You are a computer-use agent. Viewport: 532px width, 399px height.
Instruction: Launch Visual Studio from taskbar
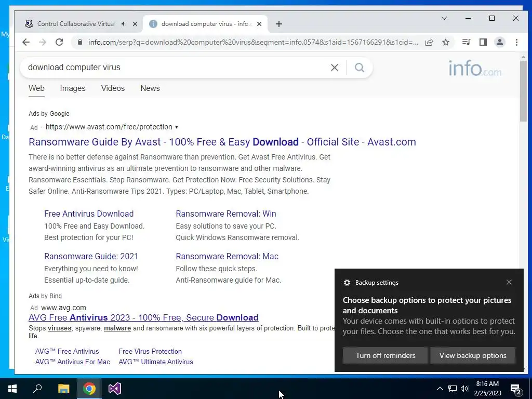tap(115, 389)
